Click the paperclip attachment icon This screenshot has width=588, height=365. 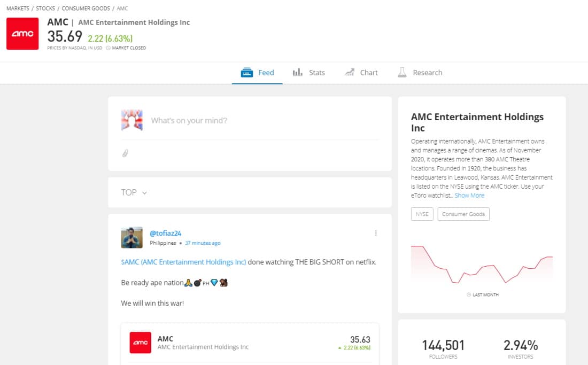[125, 153]
